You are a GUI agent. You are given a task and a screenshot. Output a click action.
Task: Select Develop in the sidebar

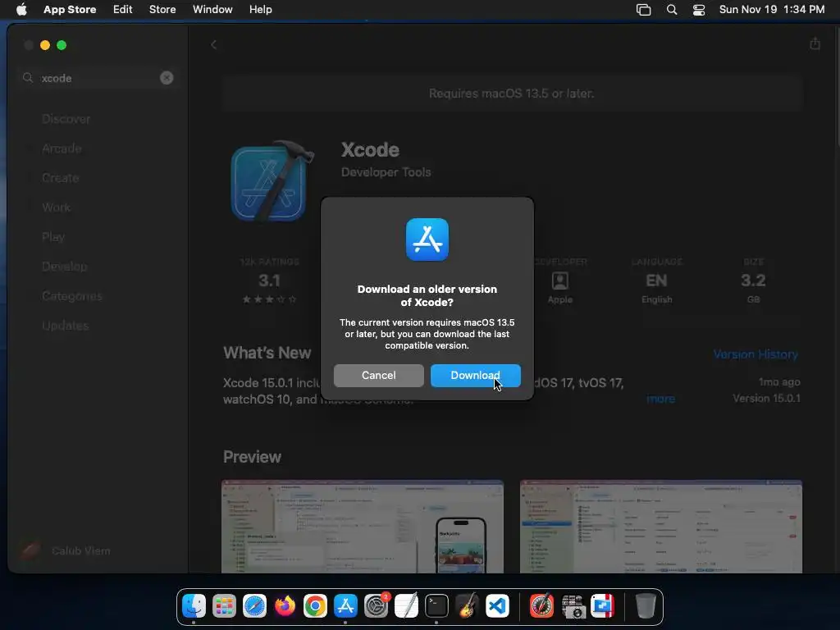click(64, 267)
